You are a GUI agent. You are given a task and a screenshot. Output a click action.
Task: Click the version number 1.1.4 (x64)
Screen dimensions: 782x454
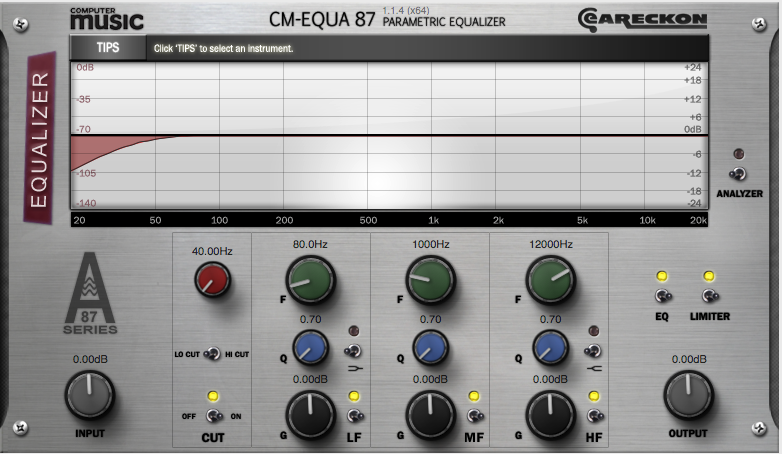406,10
